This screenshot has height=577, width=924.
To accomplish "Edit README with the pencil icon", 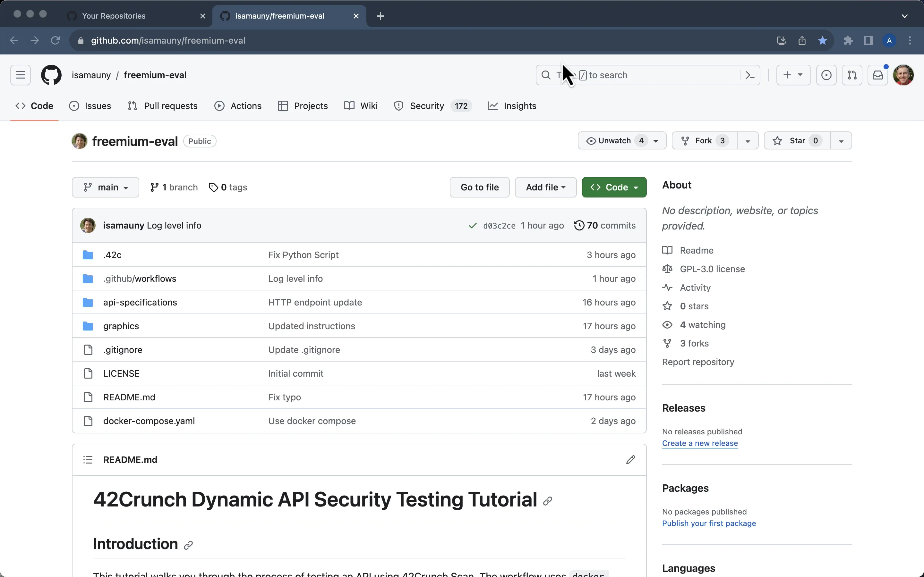I will pos(630,459).
